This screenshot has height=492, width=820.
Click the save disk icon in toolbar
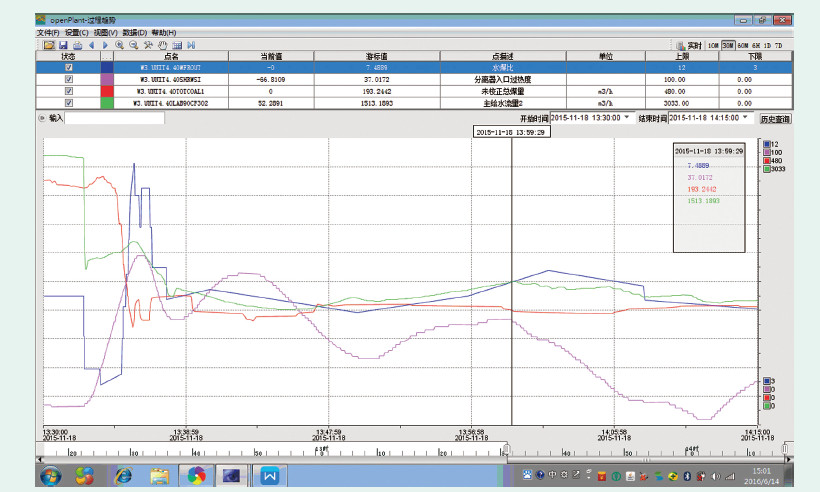[63, 45]
